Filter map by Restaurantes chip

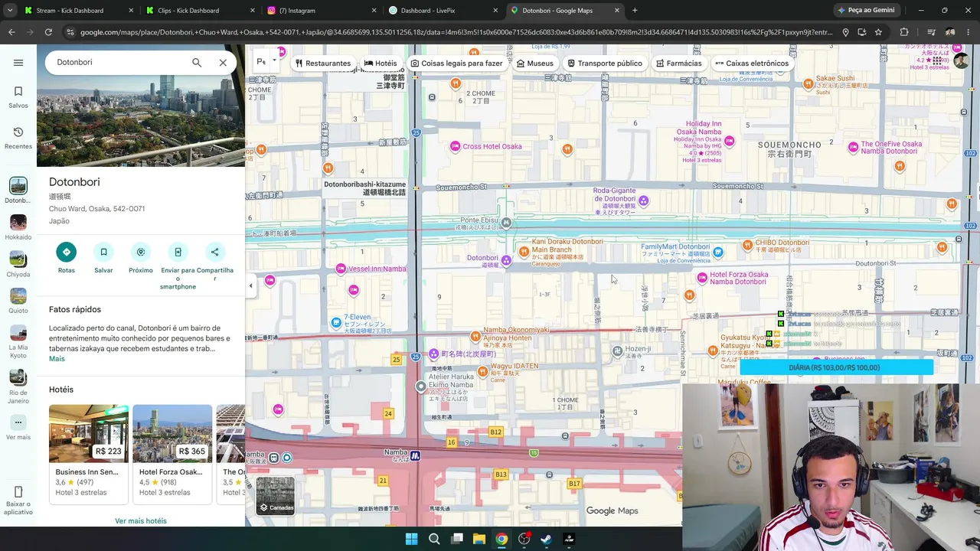tap(323, 64)
